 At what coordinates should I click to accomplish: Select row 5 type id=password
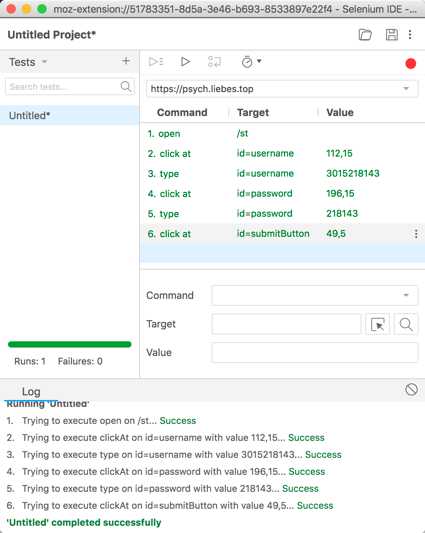click(x=282, y=214)
